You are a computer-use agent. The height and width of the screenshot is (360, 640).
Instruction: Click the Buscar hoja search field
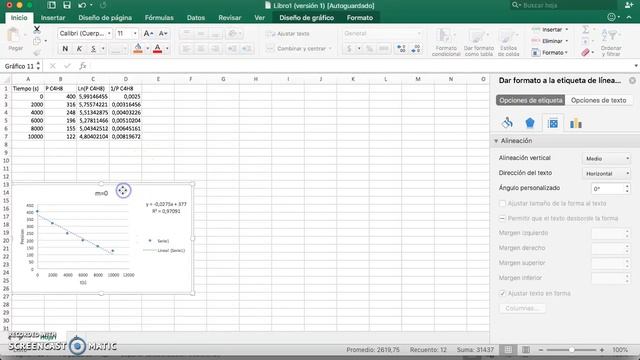564,5
